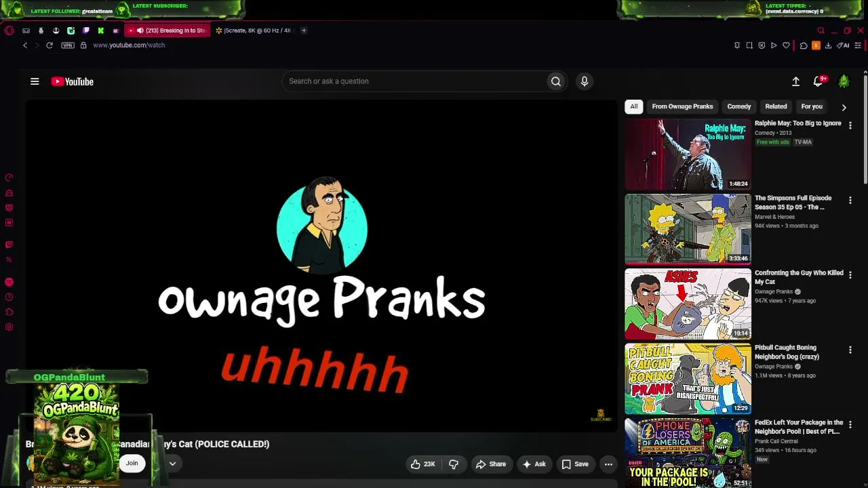Viewport: 868px width, 488px height.
Task: Open the extensions puzzle icon
Action: (x=804, y=45)
